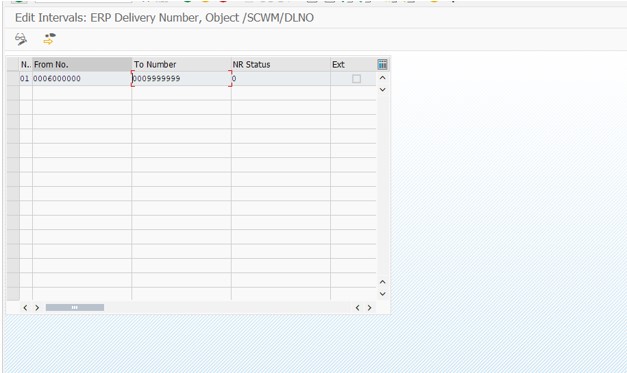Click the yellow-arrow Change Number Range Status icon

49,39
